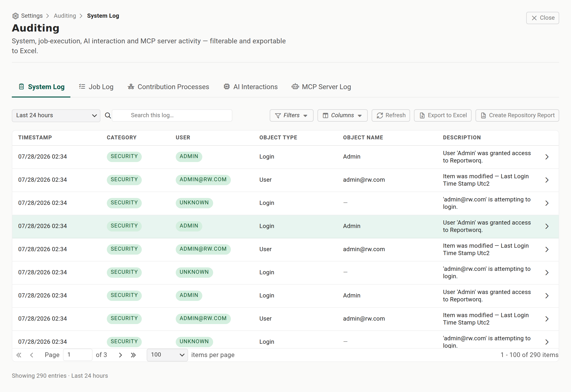This screenshot has height=392, width=571.
Task: Click the search magnifier icon
Action: (108, 115)
